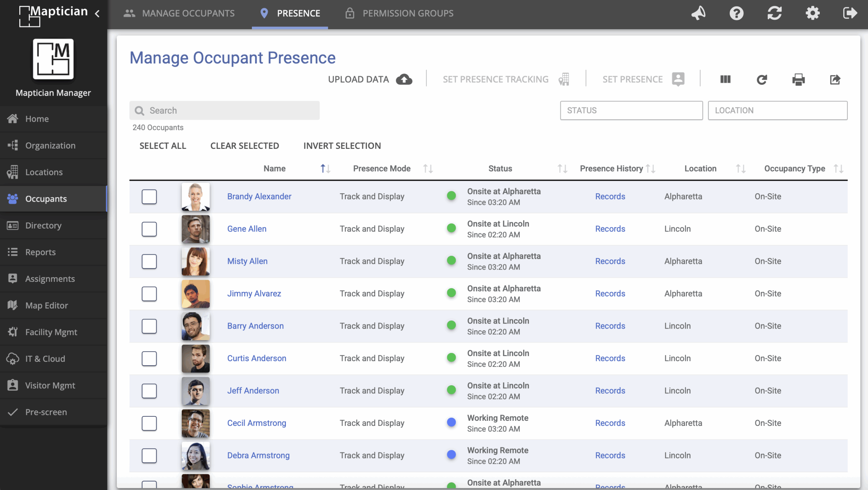Screen dimensions: 868x490
Task: Open Records link for Gene Allen
Action: (610, 229)
